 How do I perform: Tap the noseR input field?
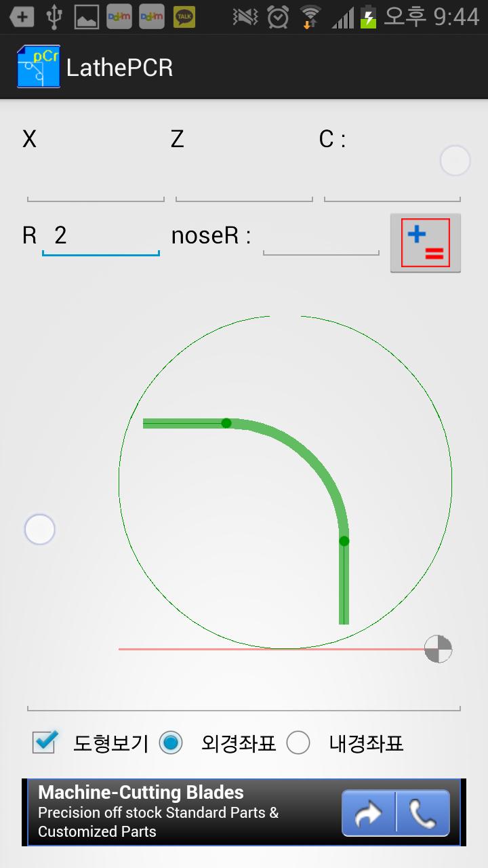(x=321, y=237)
